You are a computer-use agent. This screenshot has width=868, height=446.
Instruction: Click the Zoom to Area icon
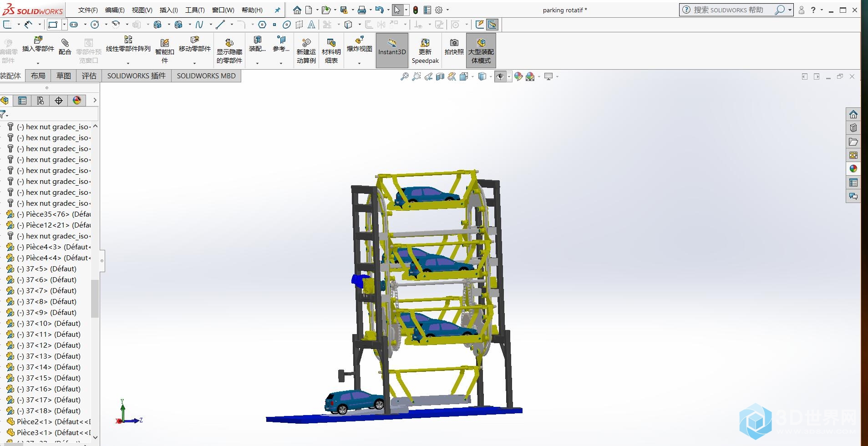click(416, 76)
